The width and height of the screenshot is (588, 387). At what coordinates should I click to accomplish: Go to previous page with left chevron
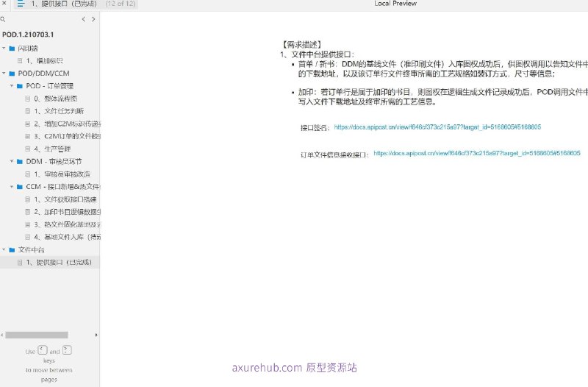(x=83, y=19)
